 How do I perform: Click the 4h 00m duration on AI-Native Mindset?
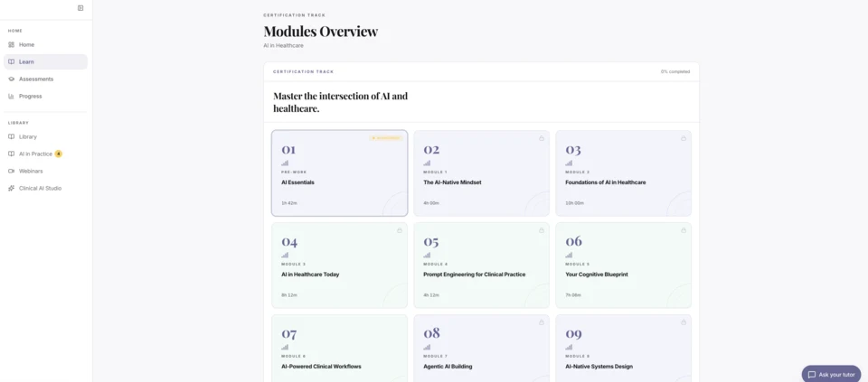tap(431, 203)
